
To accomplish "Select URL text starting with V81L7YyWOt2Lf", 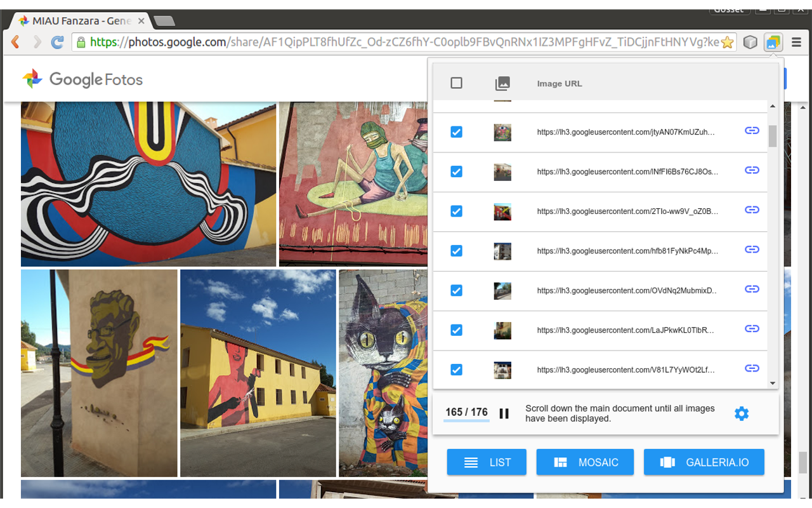I will point(626,370).
